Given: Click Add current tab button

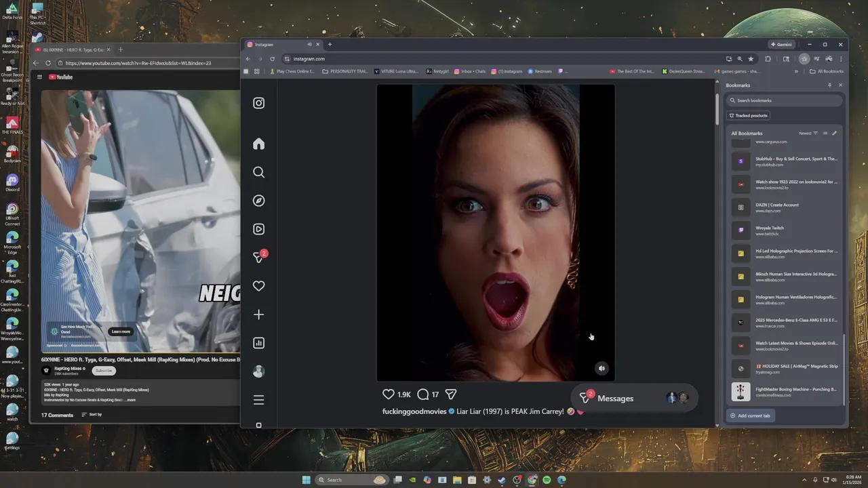Looking at the screenshot, I should (x=750, y=415).
